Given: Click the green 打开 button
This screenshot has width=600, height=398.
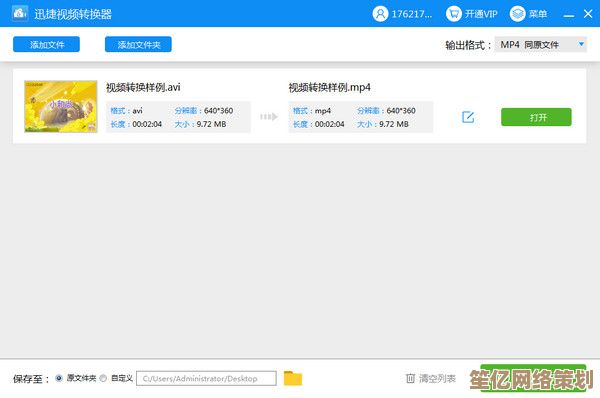Looking at the screenshot, I should [536, 117].
